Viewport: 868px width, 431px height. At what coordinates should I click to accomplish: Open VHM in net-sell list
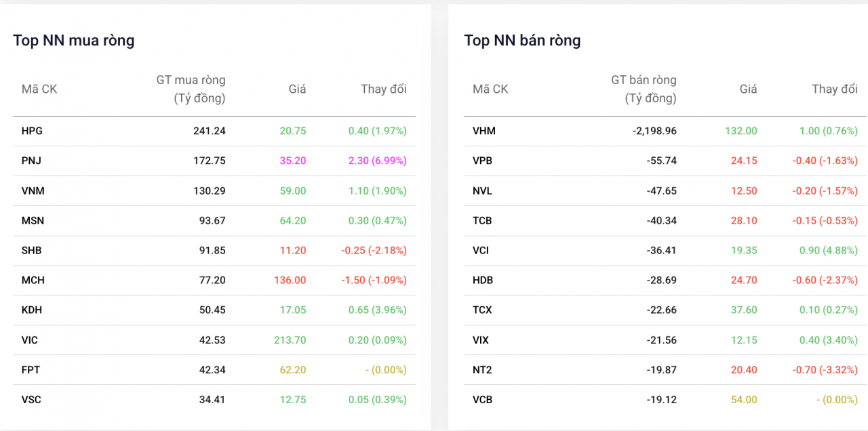484,131
